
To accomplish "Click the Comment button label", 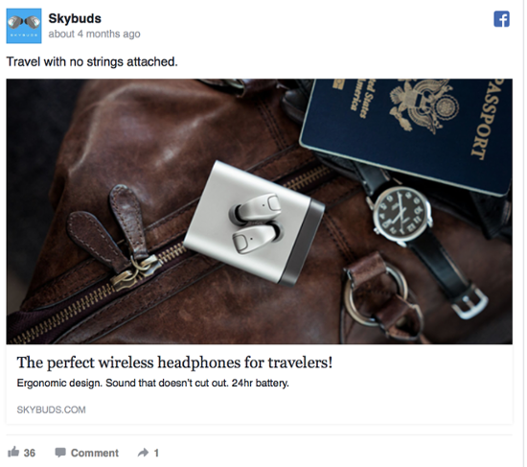I will tap(94, 453).
